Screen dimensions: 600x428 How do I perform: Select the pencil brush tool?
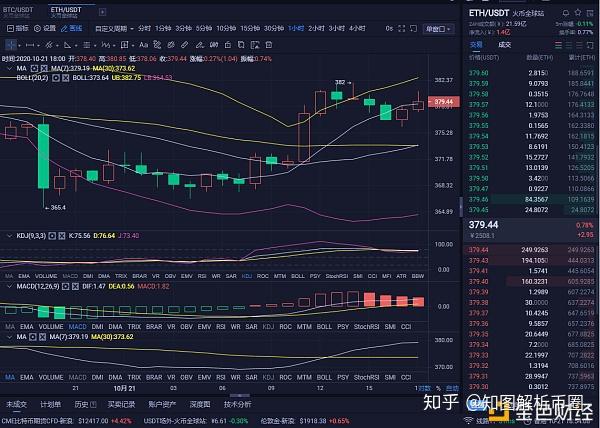199,45
